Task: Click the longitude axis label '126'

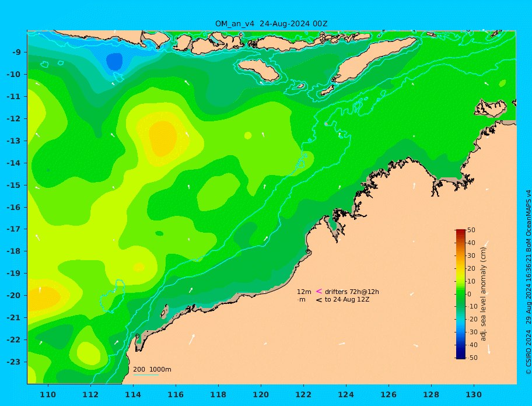Action: tap(388, 395)
